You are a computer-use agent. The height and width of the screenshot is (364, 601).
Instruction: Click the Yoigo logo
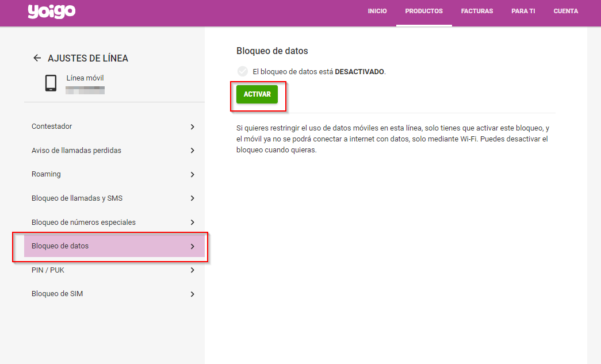[52, 12]
